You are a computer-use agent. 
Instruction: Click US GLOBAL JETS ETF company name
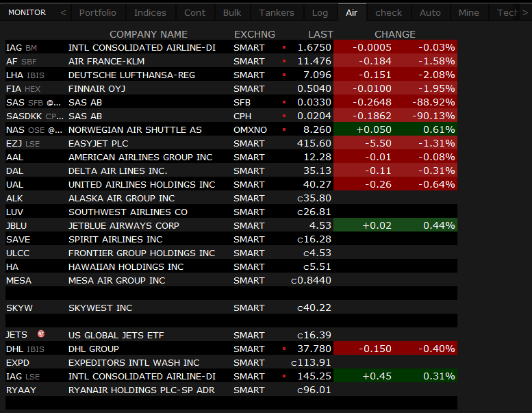[x=116, y=336]
